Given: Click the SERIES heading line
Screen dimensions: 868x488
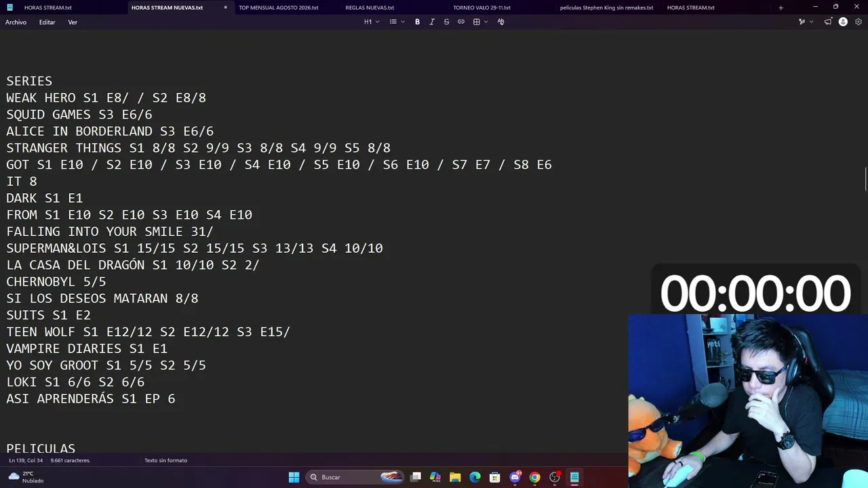Looking at the screenshot, I should tap(29, 81).
